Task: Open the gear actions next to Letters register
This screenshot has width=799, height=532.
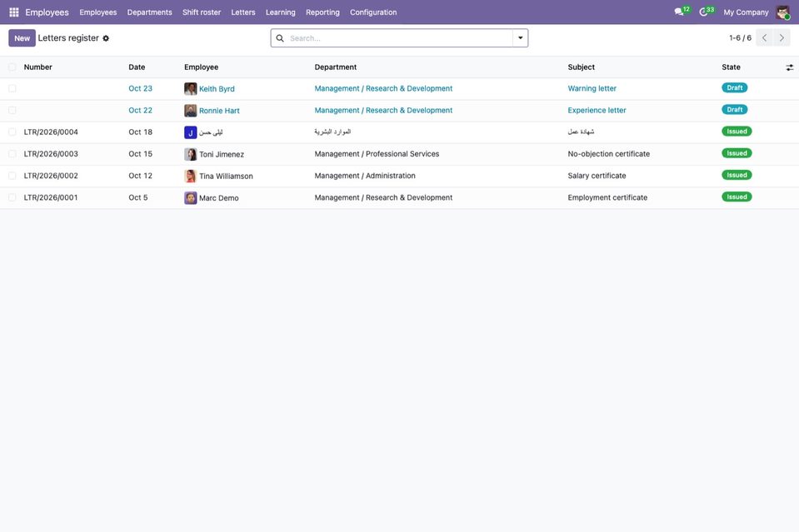Action: point(106,38)
